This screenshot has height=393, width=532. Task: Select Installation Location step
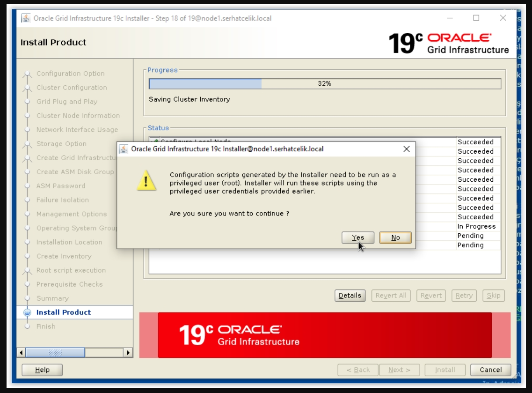tap(69, 242)
